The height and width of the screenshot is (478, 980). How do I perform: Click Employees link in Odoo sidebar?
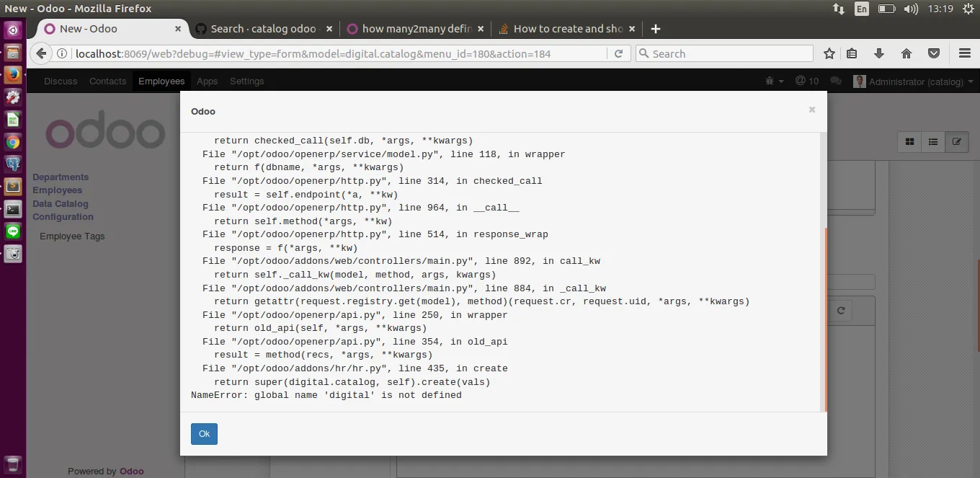(x=57, y=190)
